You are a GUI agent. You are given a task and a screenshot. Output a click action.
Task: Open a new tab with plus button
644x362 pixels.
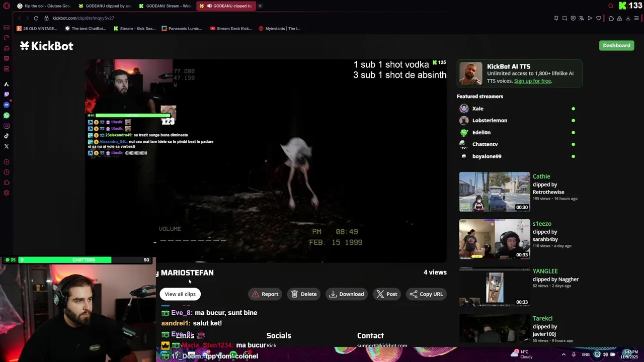click(x=260, y=6)
